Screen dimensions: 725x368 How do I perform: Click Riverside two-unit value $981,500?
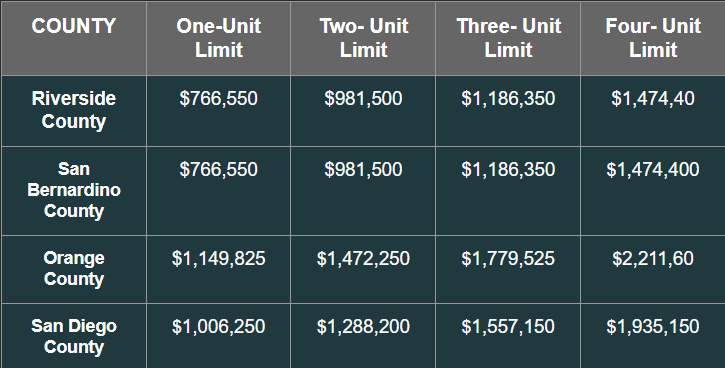363,98
